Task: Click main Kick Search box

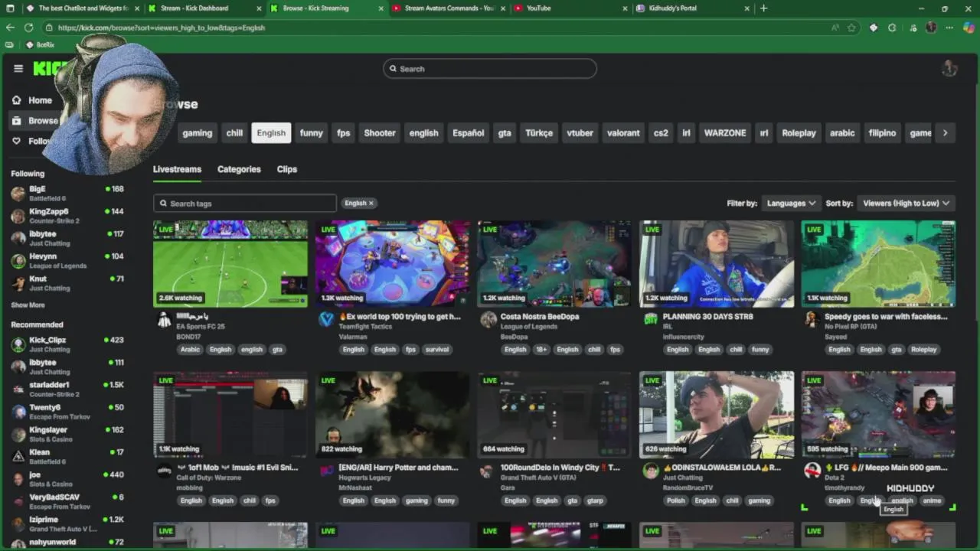Action: [x=490, y=69]
